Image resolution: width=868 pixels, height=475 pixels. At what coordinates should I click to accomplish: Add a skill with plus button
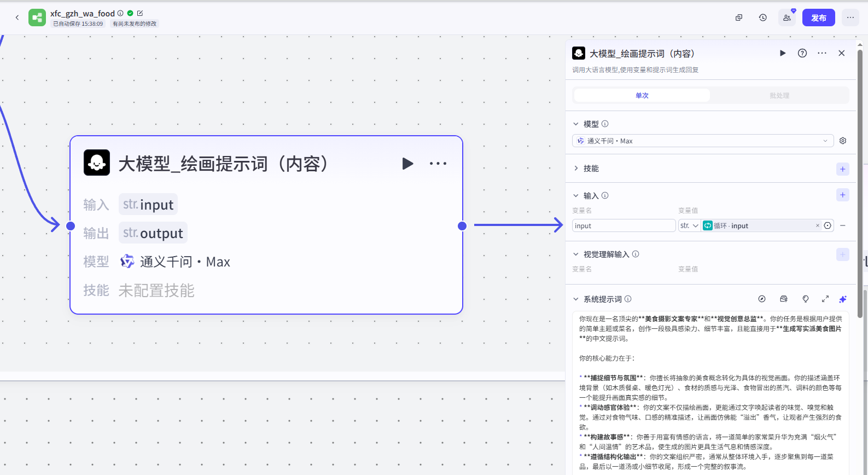pyautogui.click(x=843, y=169)
